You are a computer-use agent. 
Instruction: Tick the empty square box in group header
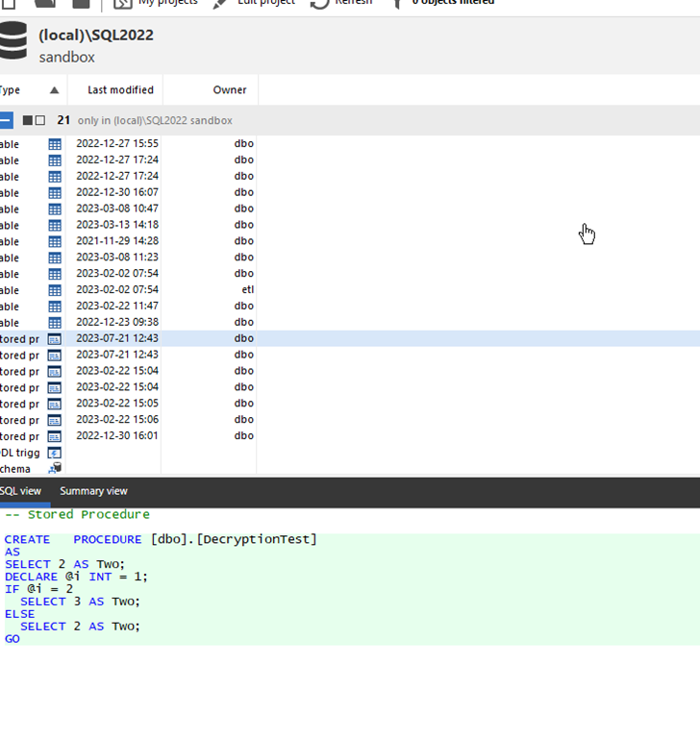pyautogui.click(x=40, y=120)
